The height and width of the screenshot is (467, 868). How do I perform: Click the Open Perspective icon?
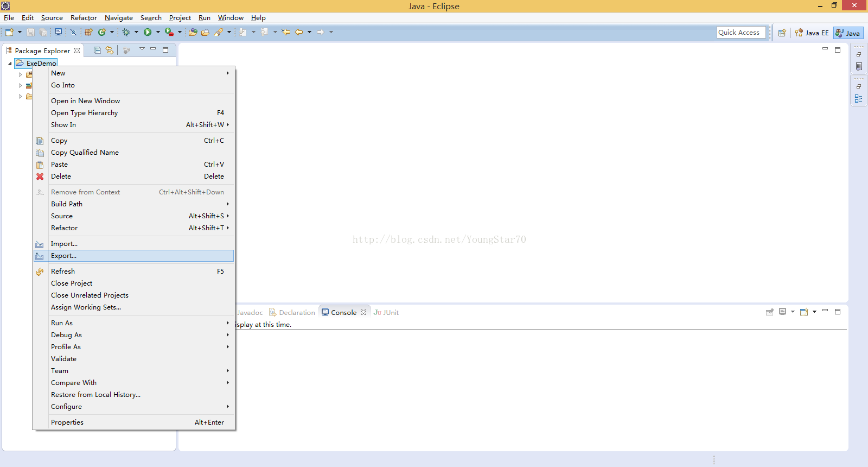click(782, 33)
